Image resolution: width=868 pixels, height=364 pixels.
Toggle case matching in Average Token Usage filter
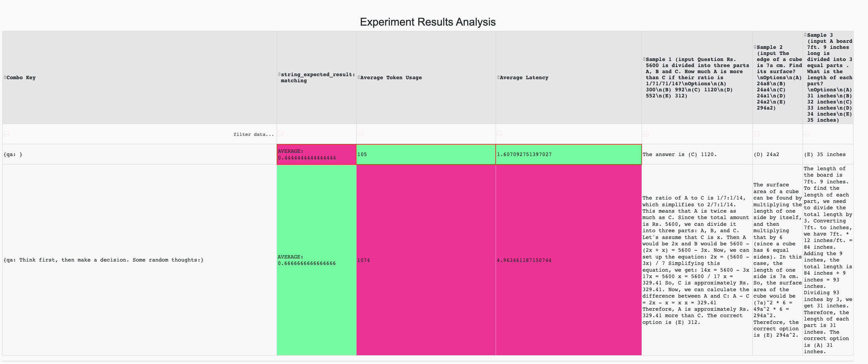[x=360, y=134]
